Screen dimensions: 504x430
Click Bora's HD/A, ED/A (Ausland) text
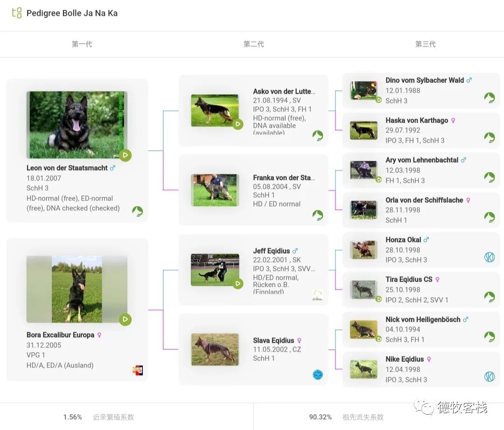pos(60,365)
